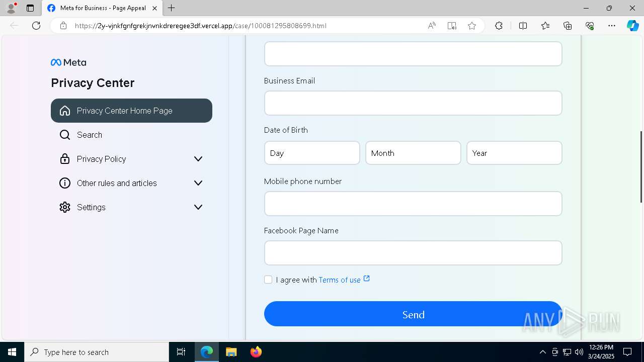Open Copilot sidebar icon
The height and width of the screenshot is (362, 644).
pyautogui.click(x=632, y=26)
